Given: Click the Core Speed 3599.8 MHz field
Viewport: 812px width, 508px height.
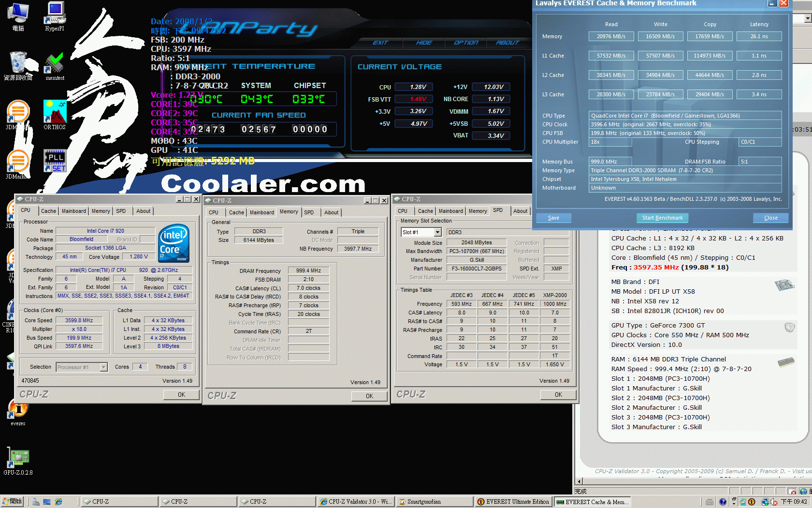Looking at the screenshot, I should [79, 320].
